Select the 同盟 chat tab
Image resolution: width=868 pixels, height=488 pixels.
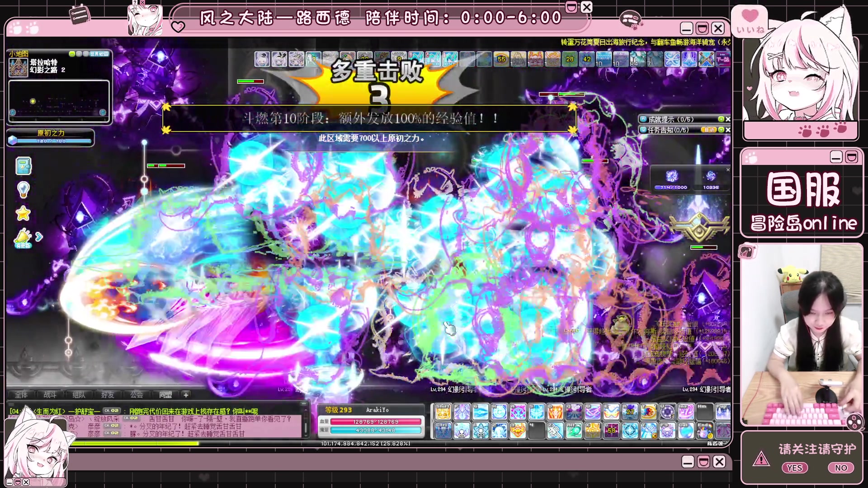pyautogui.click(x=165, y=395)
